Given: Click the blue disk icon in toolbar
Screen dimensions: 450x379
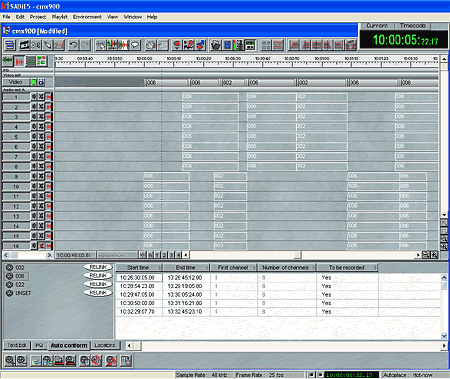Looking at the screenshot, I should coord(227,45).
